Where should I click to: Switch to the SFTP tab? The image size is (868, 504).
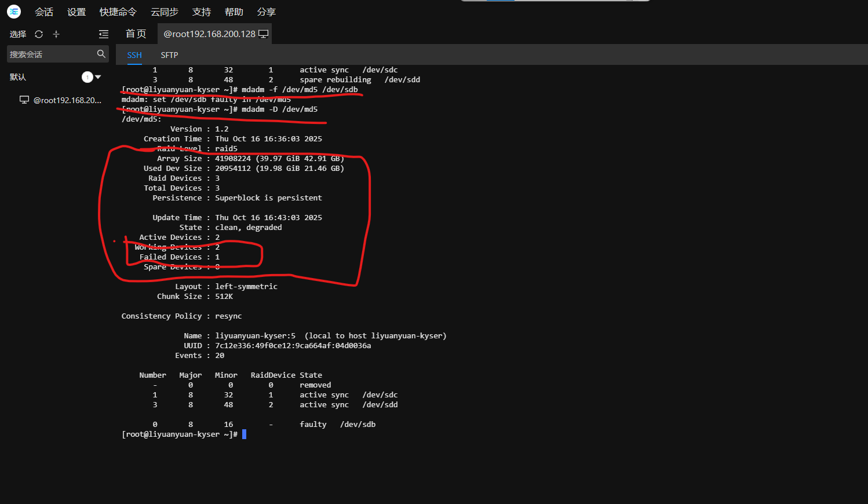pyautogui.click(x=169, y=55)
